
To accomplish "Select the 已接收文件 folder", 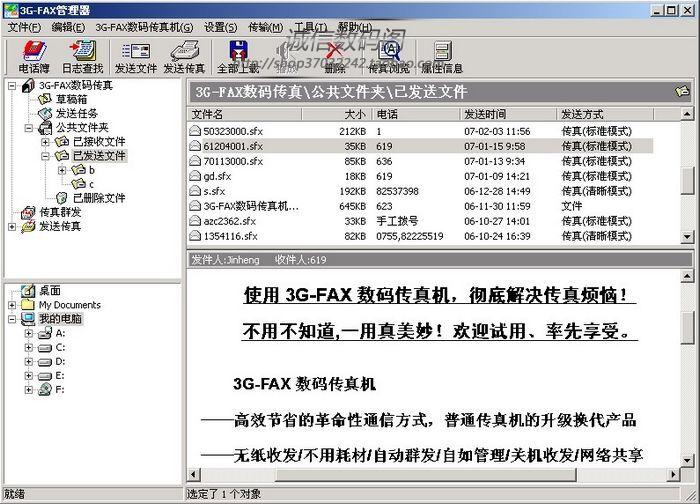I will pos(99,142).
